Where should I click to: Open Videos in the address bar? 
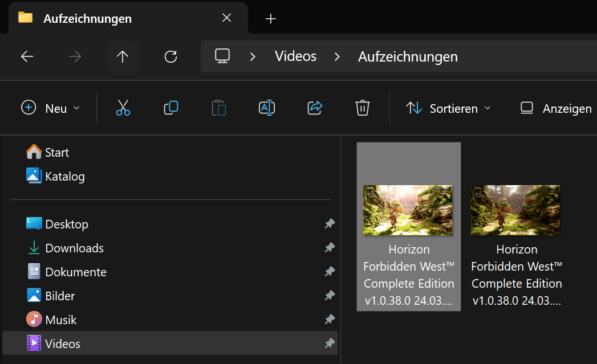[295, 56]
